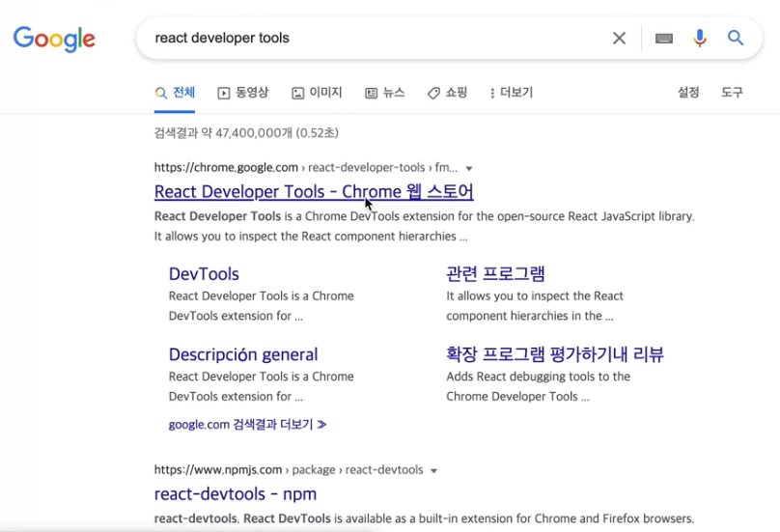Open the 쇼핑 tab
Viewport: 780px width, 532px height.
click(x=448, y=93)
